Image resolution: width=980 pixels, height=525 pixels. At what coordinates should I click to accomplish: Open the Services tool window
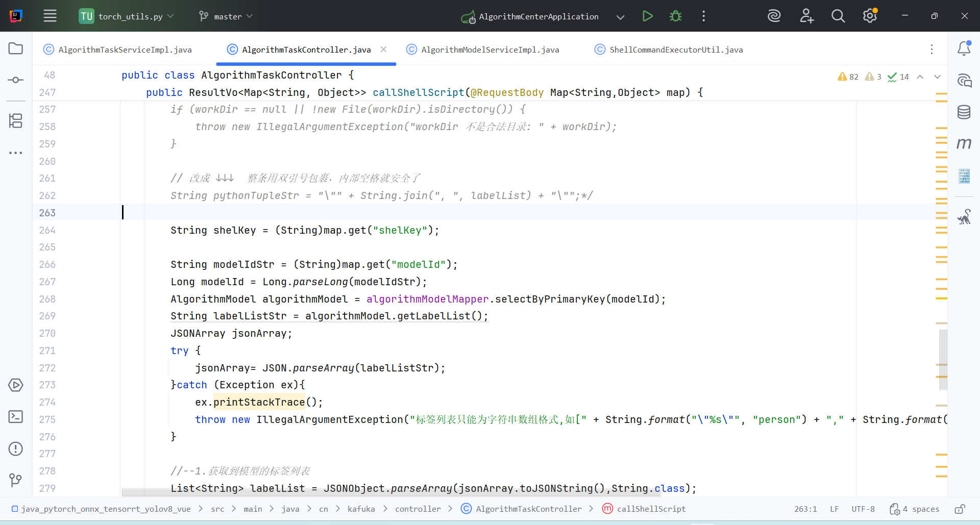16,385
